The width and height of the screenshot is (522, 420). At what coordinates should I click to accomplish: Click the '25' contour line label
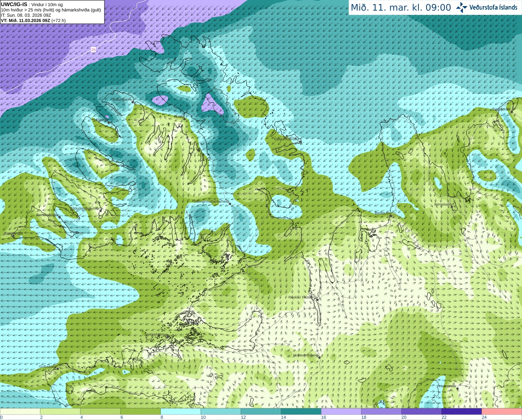pyautogui.click(x=93, y=49)
